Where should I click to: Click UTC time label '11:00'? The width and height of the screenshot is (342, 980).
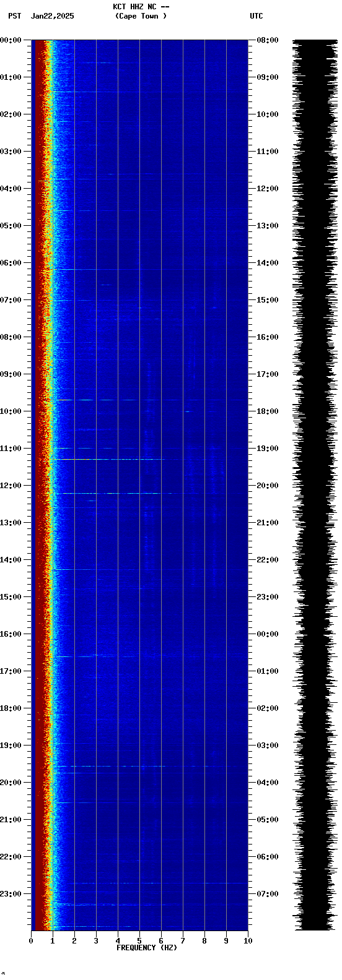(x=268, y=152)
